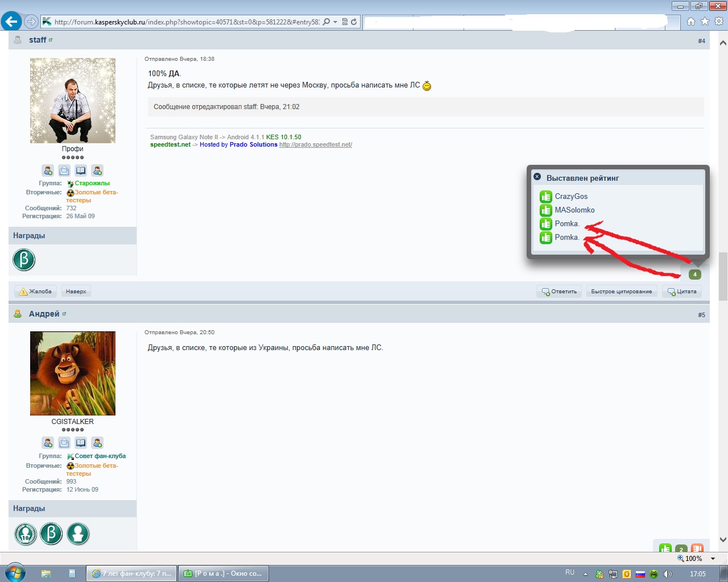The width and height of the screenshot is (728, 582).
Task: Click CGISTALKER's user icon beside the book
Action: pos(97,443)
